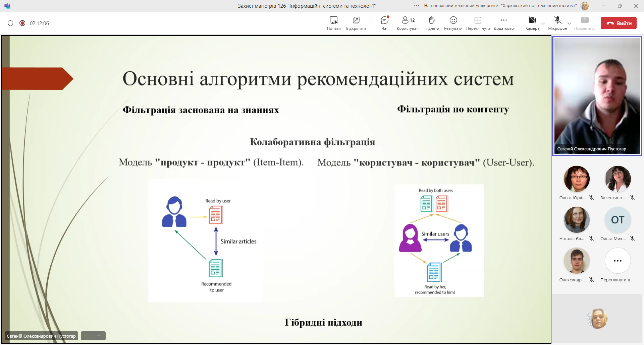Viewport: 644px width, 345px height.
Task: Click the Відкріпити pop-out button
Action: tap(356, 23)
